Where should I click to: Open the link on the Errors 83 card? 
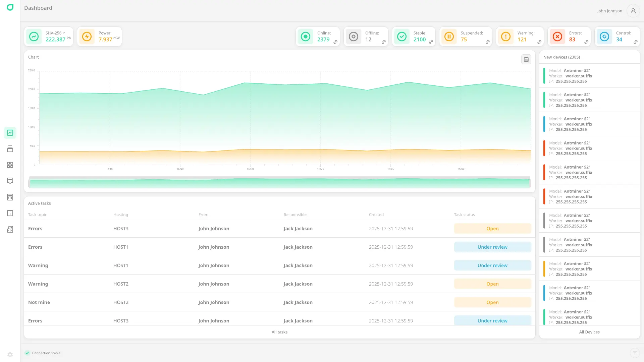[586, 42]
